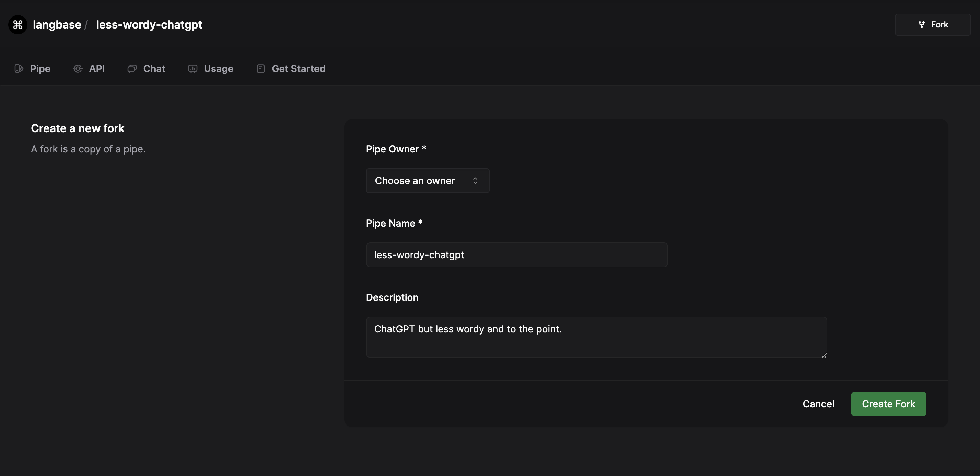Click the API tab icon
The width and height of the screenshot is (980, 476).
78,69
